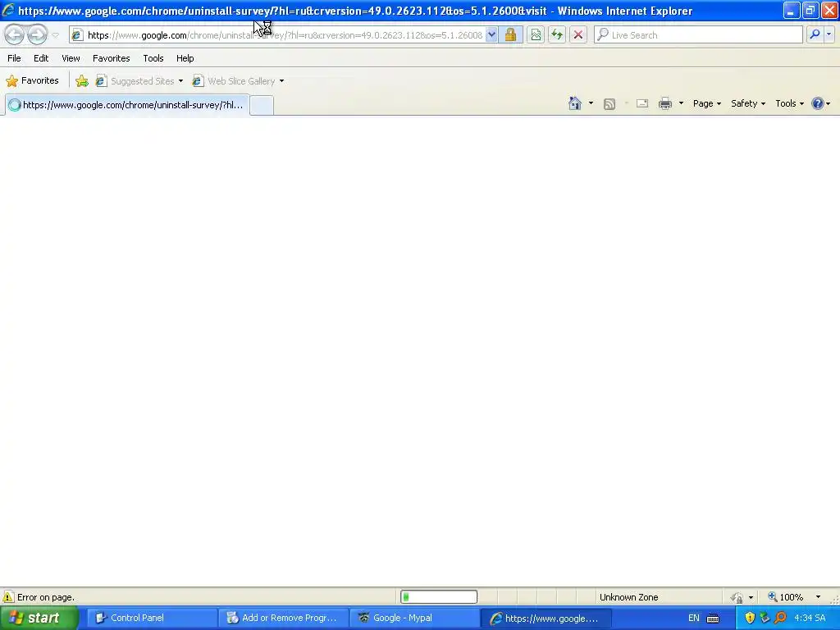Expand the address bar autocomplete dropdown

[492, 35]
